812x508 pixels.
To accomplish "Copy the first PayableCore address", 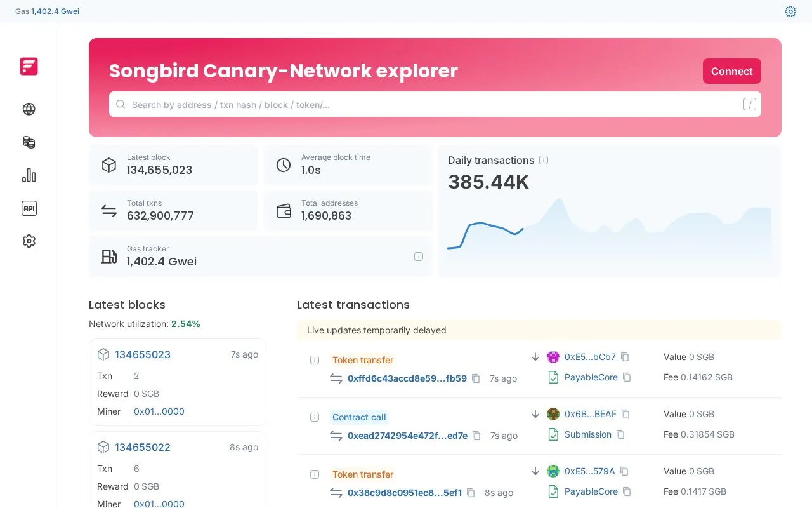I will [x=627, y=377].
